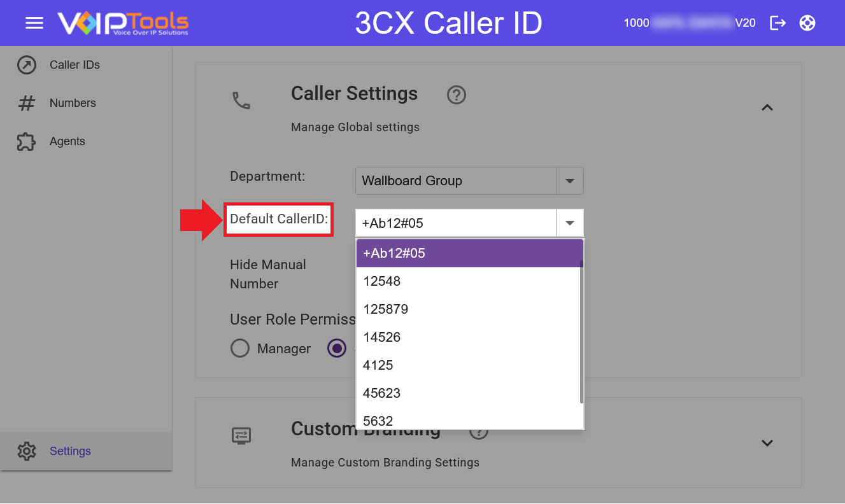Viewport: 845px width, 504px height.
Task: Expand the Custom Branding section
Action: coord(767,443)
